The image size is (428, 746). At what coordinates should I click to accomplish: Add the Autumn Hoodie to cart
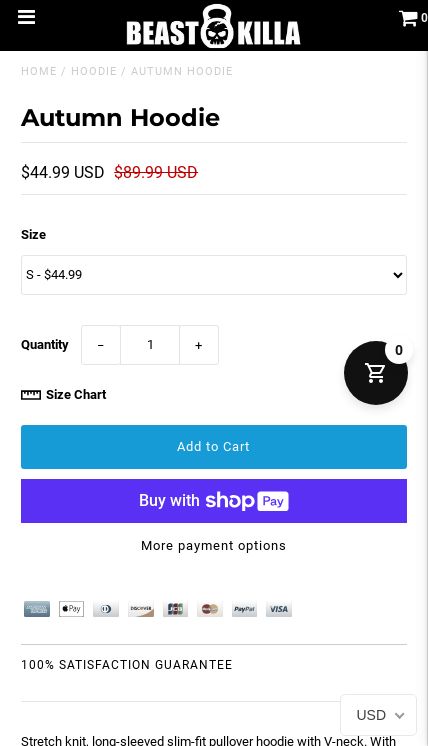(214, 447)
